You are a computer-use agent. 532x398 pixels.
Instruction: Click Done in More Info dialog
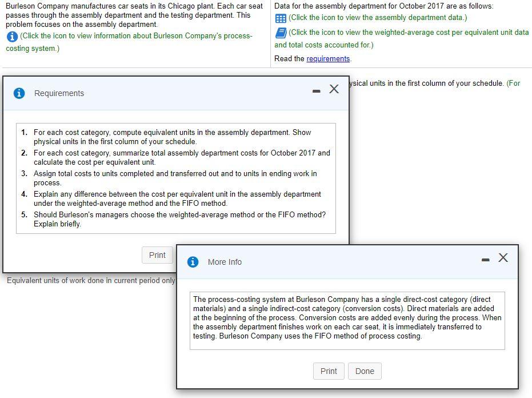point(365,371)
